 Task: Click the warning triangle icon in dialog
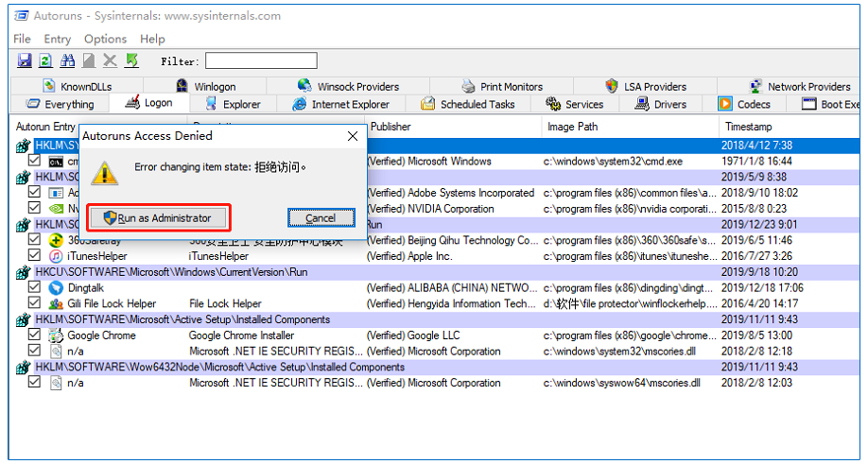pos(105,173)
